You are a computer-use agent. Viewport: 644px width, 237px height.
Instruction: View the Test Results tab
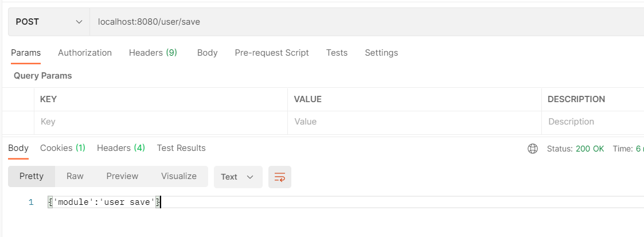pos(181,148)
